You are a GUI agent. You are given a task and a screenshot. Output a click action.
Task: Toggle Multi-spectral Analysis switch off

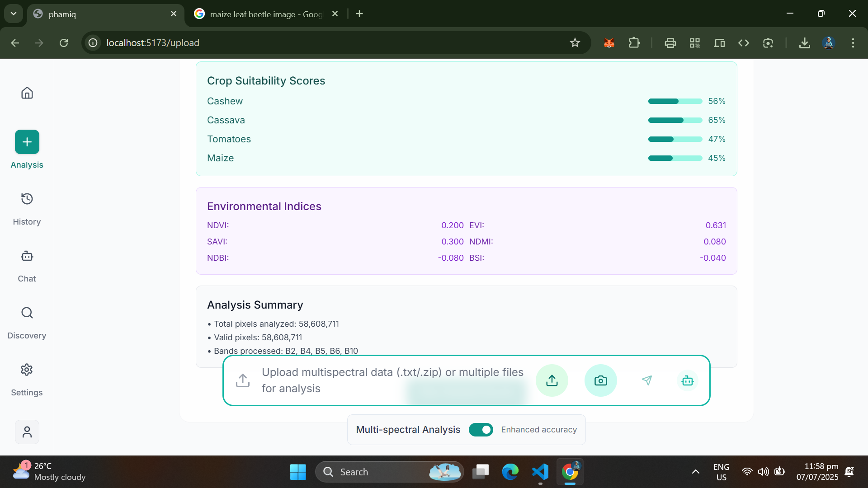point(481,430)
